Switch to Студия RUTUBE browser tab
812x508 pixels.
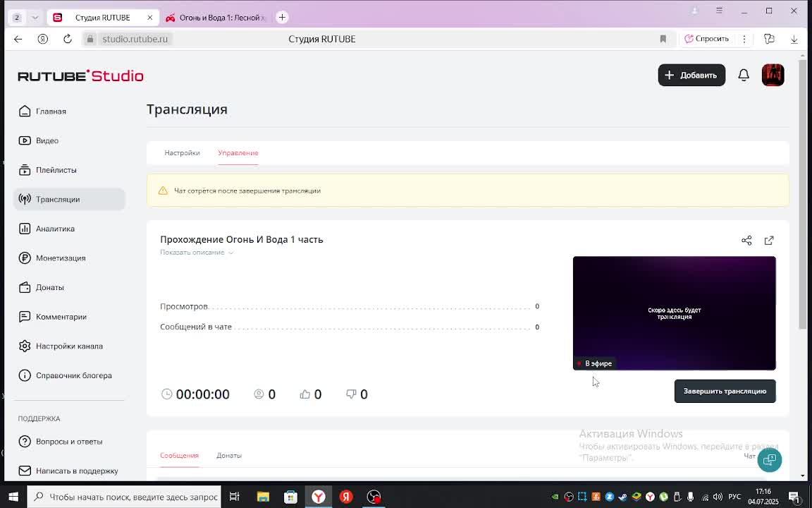click(x=102, y=18)
